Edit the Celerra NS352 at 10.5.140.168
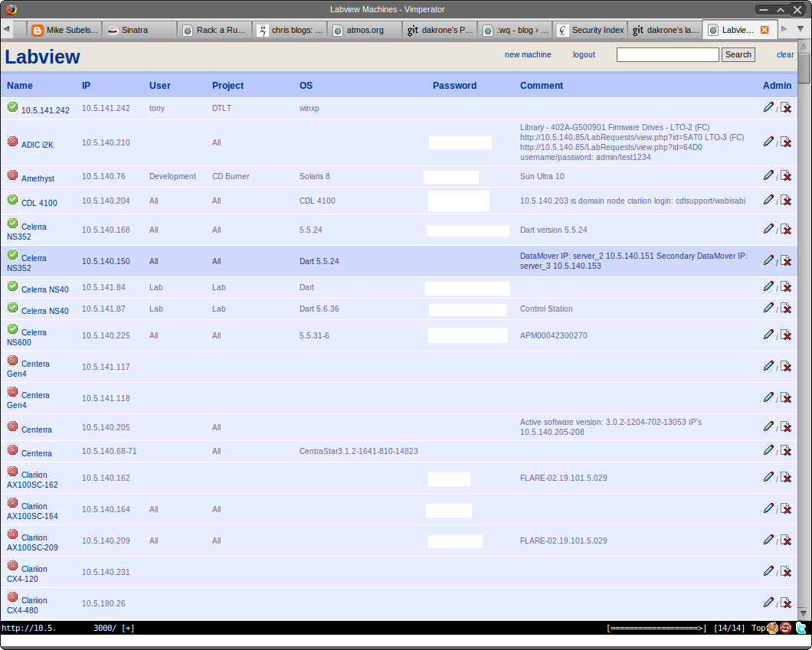Screen dimensions: 812x650 [x=768, y=229]
